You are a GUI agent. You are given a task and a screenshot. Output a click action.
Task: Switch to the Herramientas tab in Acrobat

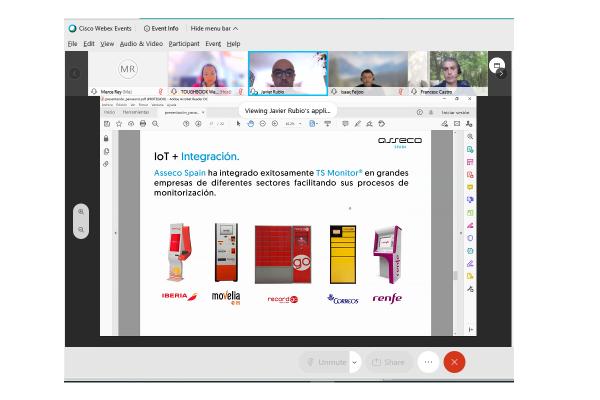(x=136, y=113)
